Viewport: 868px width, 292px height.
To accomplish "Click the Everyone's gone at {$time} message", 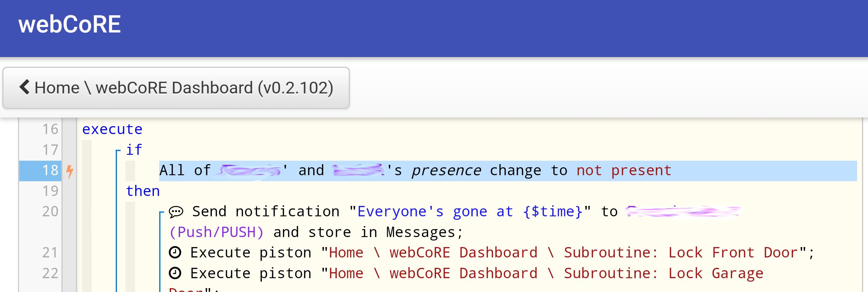I will pyautogui.click(x=470, y=211).
